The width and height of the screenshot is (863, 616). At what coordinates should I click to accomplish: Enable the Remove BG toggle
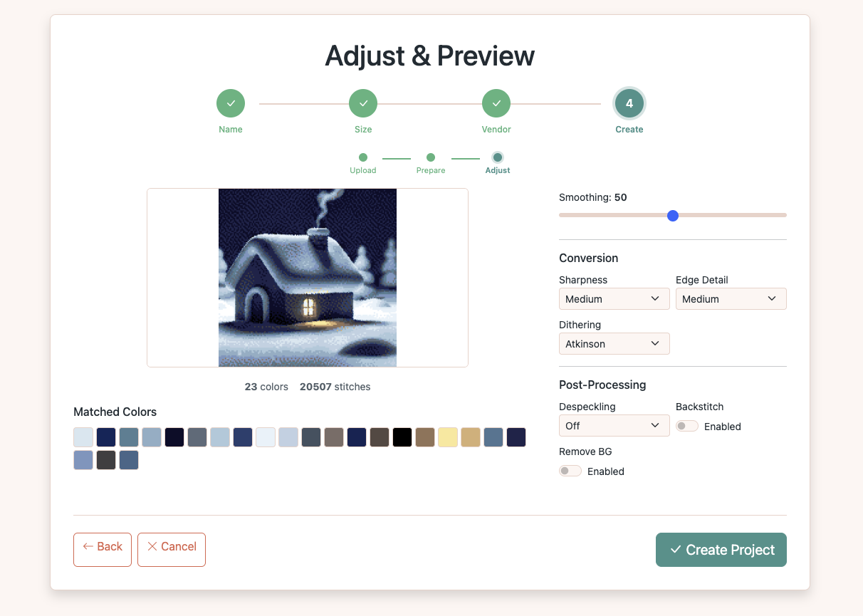point(570,471)
